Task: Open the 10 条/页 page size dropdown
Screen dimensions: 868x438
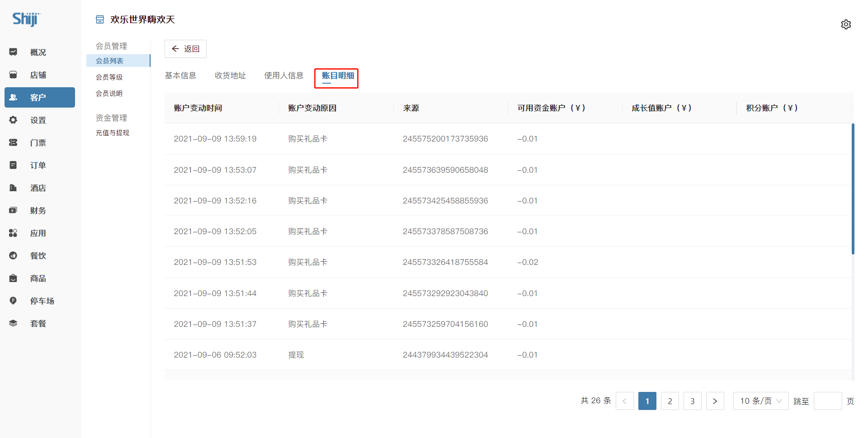Action: pyautogui.click(x=761, y=401)
